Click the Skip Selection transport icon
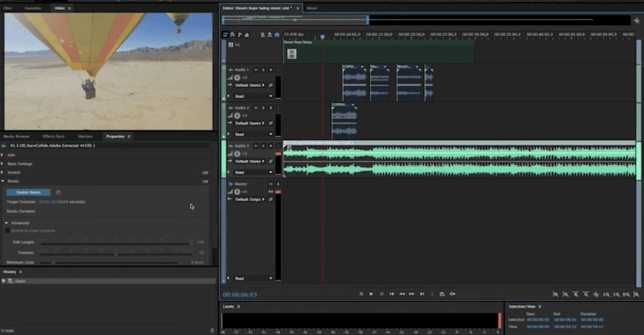 pyautogui.click(x=452, y=294)
